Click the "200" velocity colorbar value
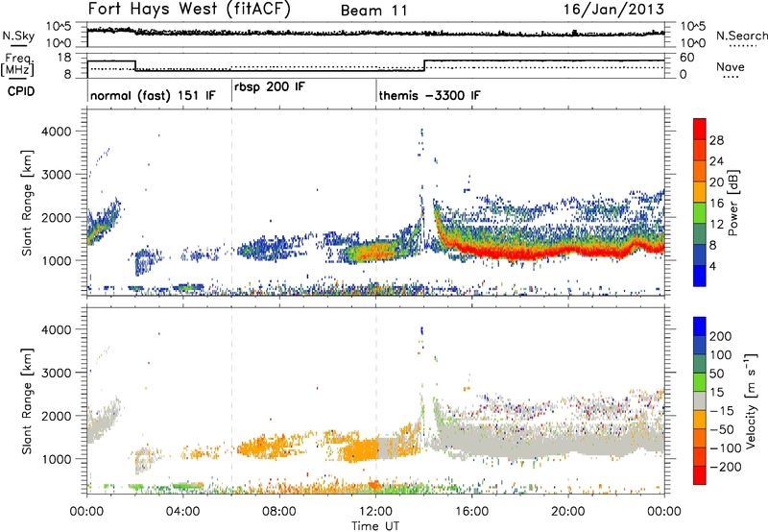 [721, 336]
